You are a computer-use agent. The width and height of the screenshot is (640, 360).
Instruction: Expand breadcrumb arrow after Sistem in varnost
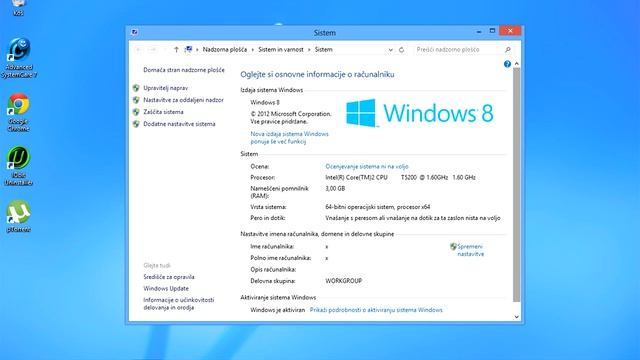309,49
